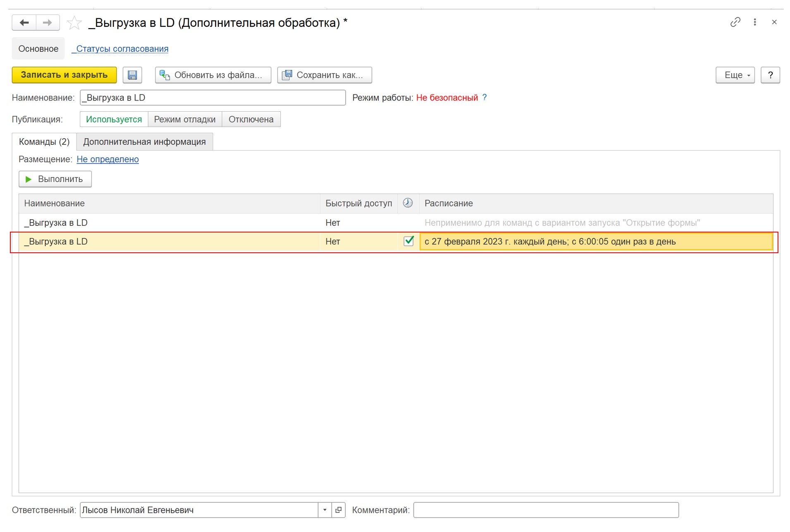790x532 pixels.
Task: Click the forward navigation arrow
Action: pos(47,22)
